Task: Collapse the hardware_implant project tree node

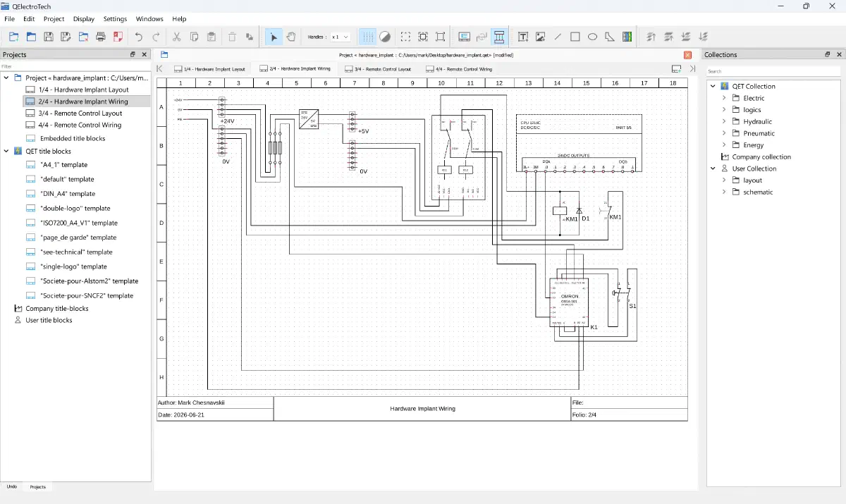Action: point(6,78)
